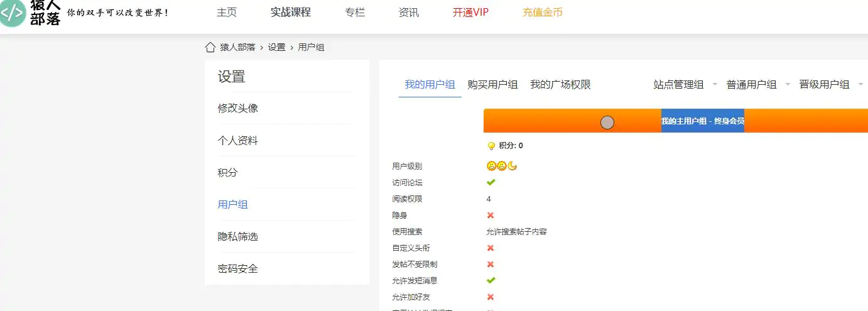This screenshot has height=311, width=868.
Task: Open the 资讯 navigation item
Action: coord(409,13)
